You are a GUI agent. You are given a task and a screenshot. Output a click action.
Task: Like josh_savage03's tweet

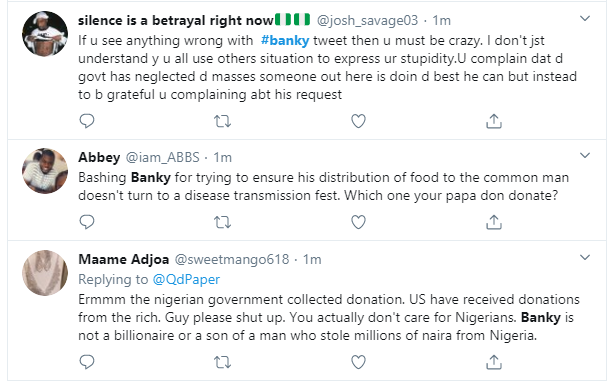tap(358, 121)
